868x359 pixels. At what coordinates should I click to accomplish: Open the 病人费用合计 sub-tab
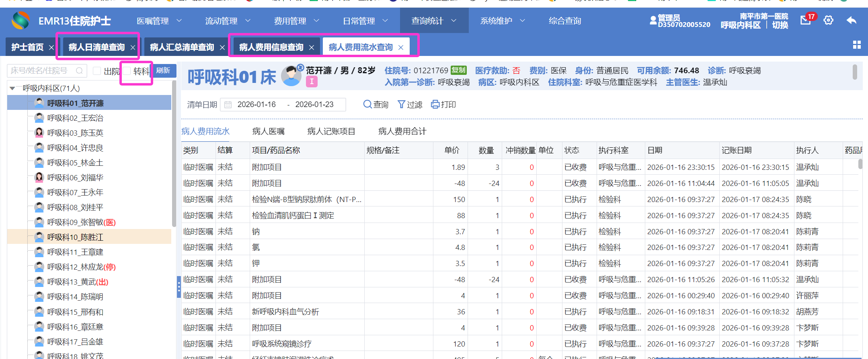[x=402, y=131]
